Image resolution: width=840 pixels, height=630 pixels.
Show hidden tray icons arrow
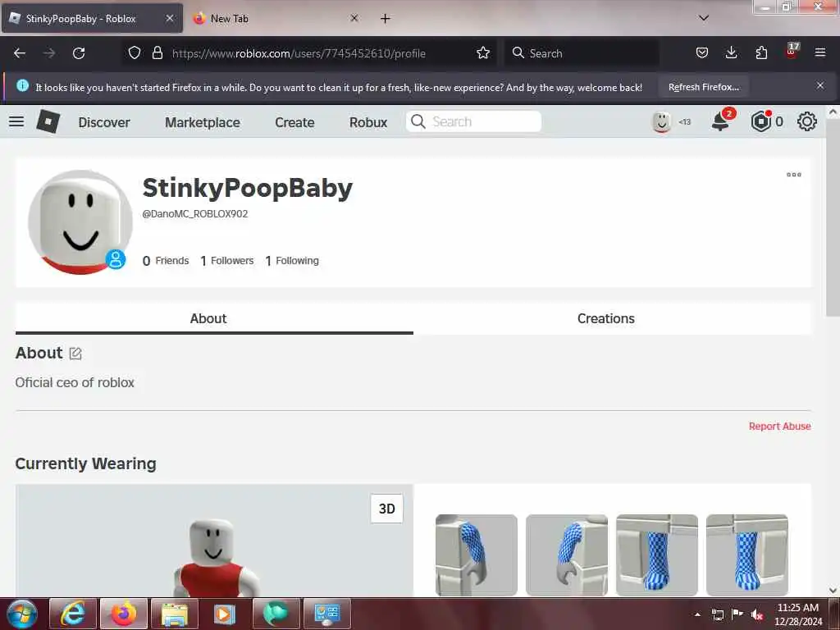click(x=697, y=614)
